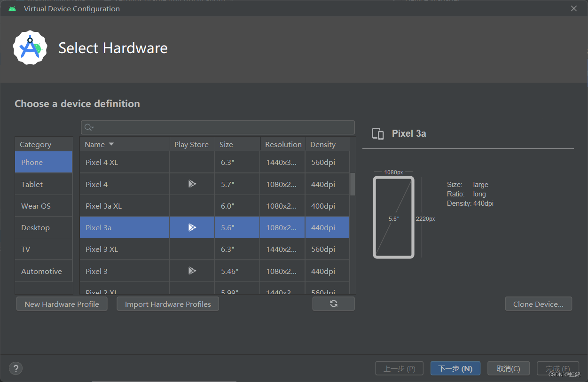Viewport: 588px width, 382px height.
Task: Select the Pixel 4 XL device row
Action: [x=125, y=162]
